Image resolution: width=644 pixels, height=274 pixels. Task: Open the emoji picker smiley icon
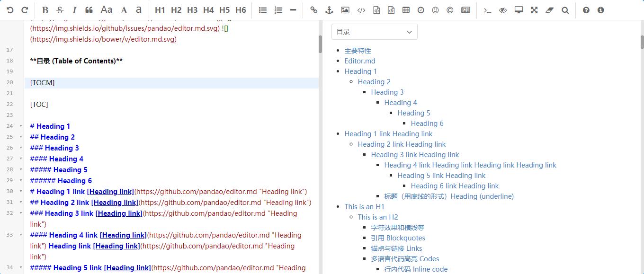435,10
